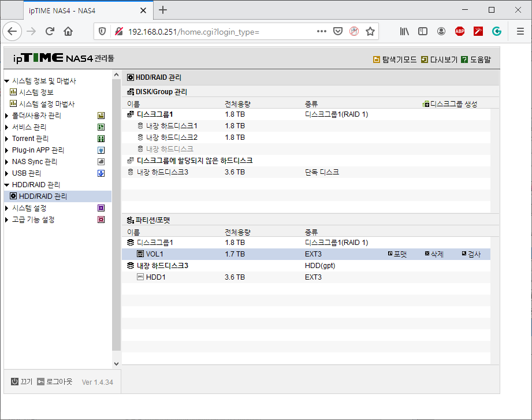Image resolution: width=532 pixels, height=420 pixels.
Task: Open 시스템 설정 마법사 menu item
Action: (46, 104)
